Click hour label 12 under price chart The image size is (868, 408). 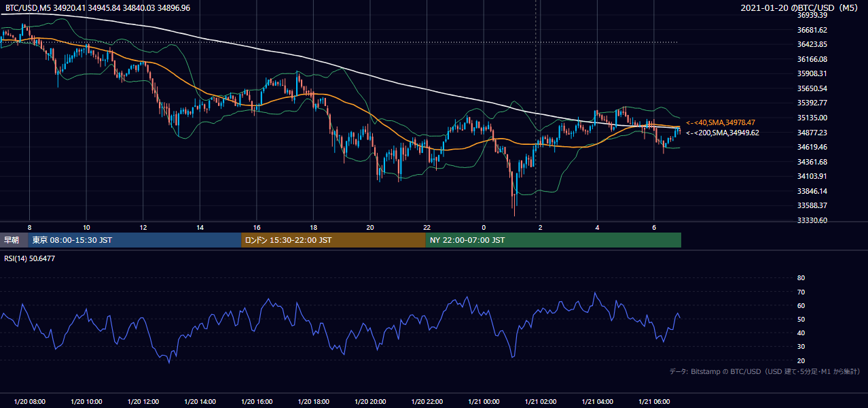(x=143, y=226)
